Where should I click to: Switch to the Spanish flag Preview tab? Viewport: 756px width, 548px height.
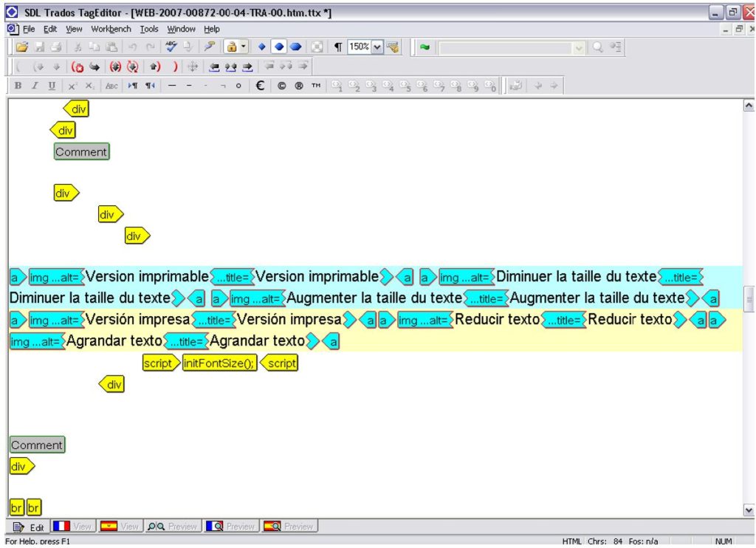[289, 527]
